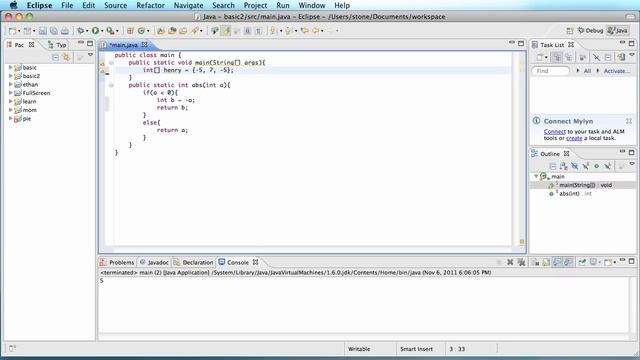Viewport: 640px width, 360px height.
Task: Switch to the Debug perspective
Action: tap(590, 31)
